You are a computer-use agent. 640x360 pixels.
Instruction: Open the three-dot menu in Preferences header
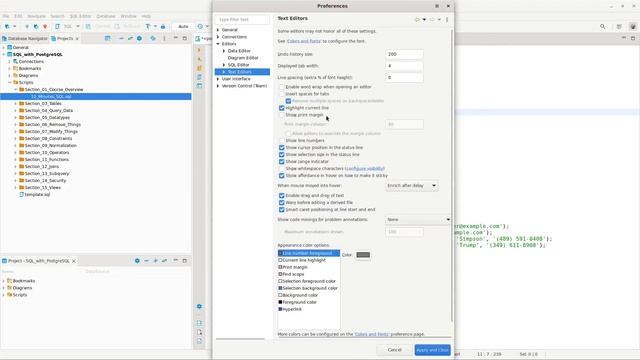(x=447, y=19)
